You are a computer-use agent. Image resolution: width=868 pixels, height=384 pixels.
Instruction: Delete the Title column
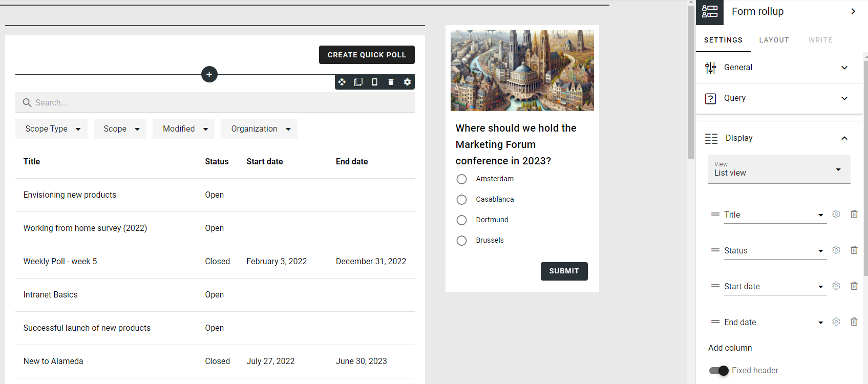tap(854, 214)
